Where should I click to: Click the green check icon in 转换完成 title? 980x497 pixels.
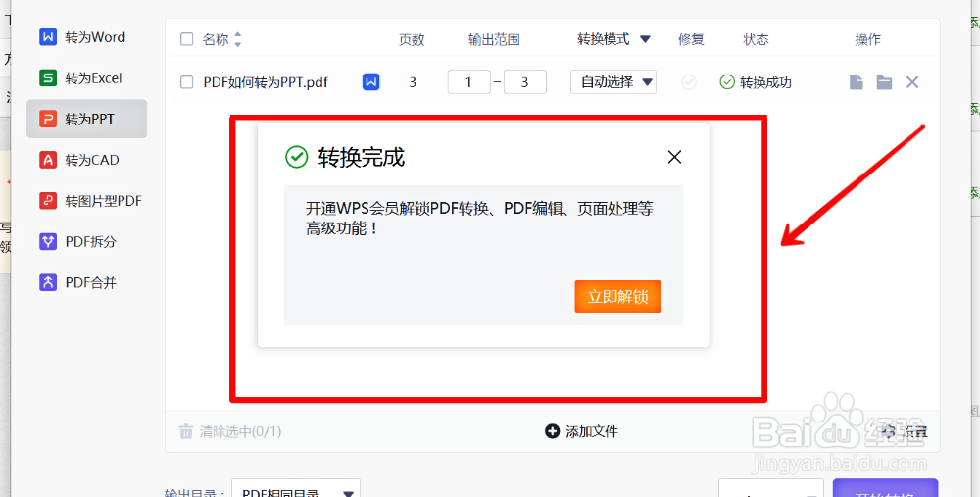[296, 157]
